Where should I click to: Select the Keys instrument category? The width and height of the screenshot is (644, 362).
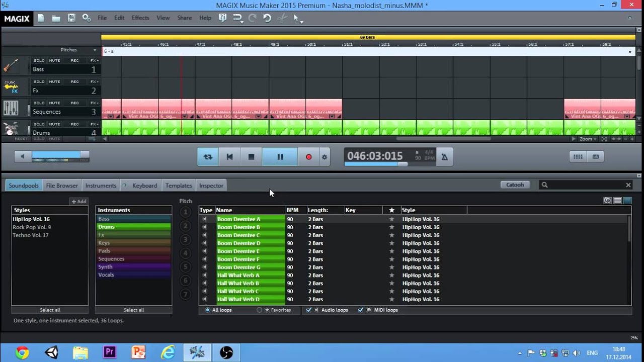pos(133,243)
